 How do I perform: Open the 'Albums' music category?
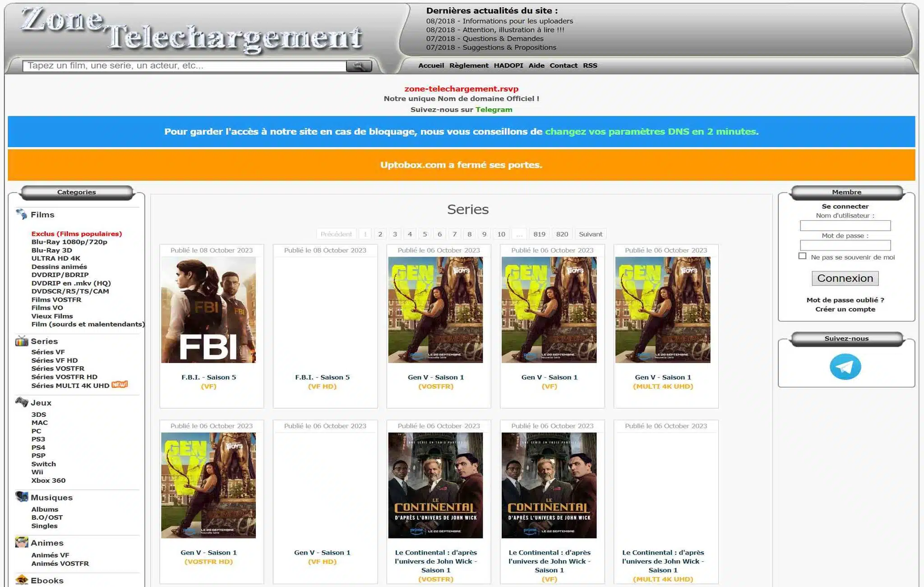(x=45, y=509)
